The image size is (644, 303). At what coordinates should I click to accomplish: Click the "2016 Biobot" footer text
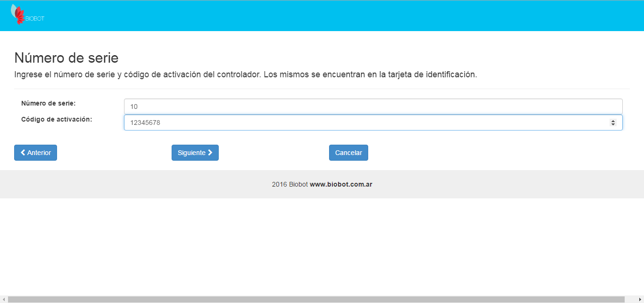click(x=289, y=184)
